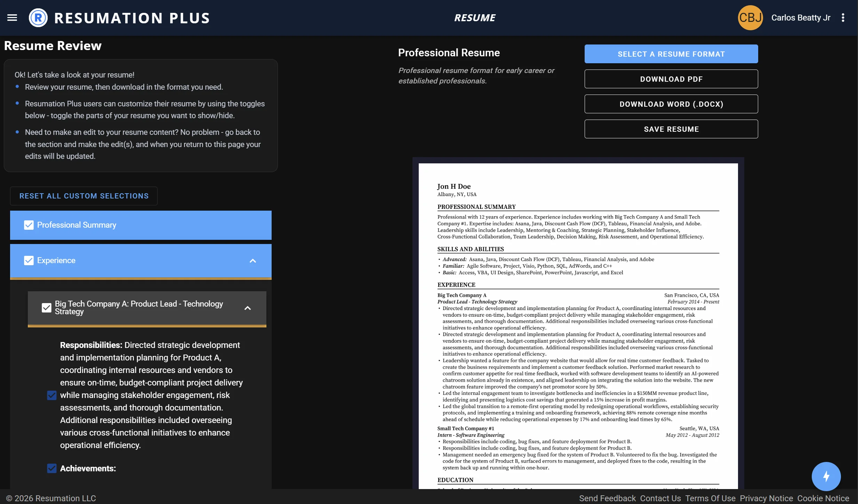The image size is (858, 504).
Task: Click the EDUCATION heading in preview
Action: point(455,480)
